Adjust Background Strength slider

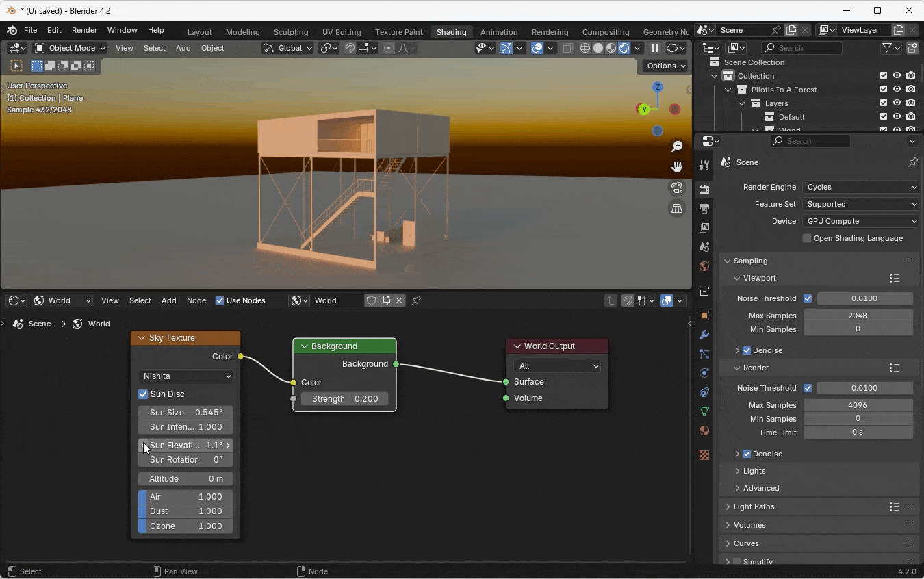[x=345, y=399]
